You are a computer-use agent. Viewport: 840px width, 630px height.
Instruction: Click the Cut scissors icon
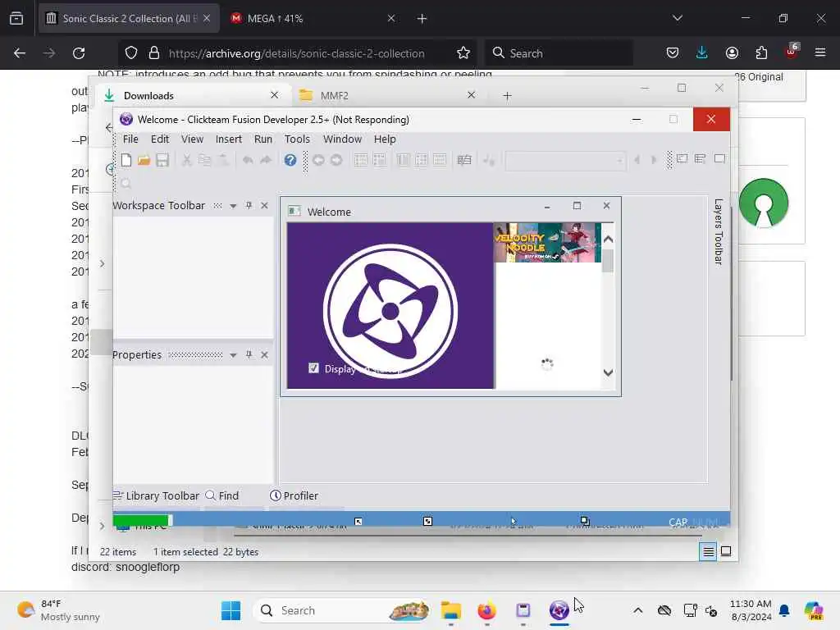click(186, 160)
